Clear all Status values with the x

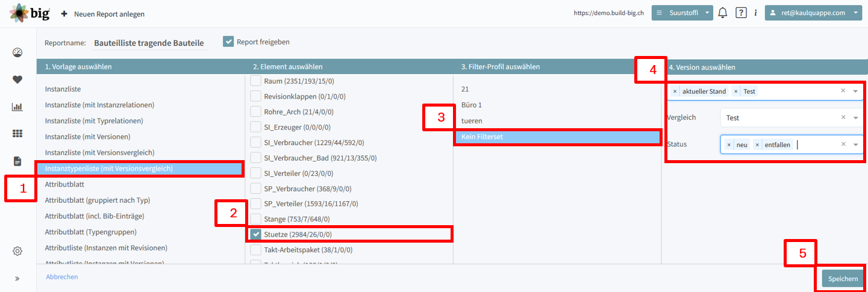pyautogui.click(x=843, y=144)
